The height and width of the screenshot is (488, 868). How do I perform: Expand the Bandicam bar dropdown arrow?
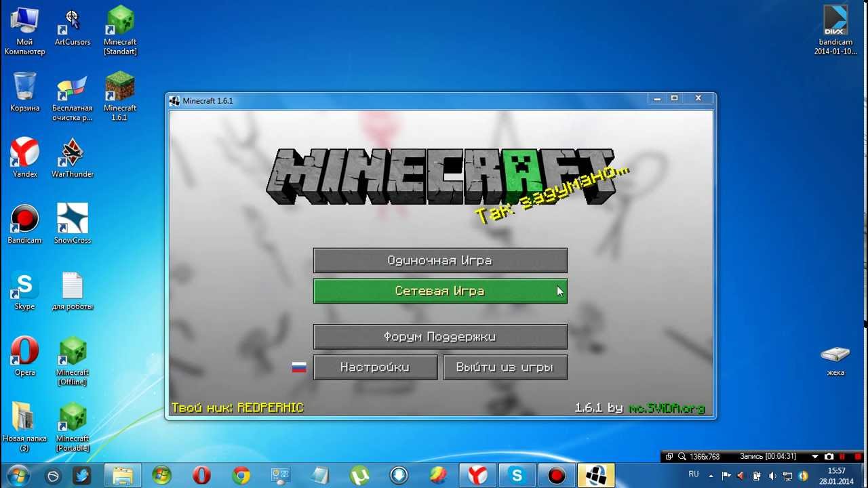click(x=815, y=457)
